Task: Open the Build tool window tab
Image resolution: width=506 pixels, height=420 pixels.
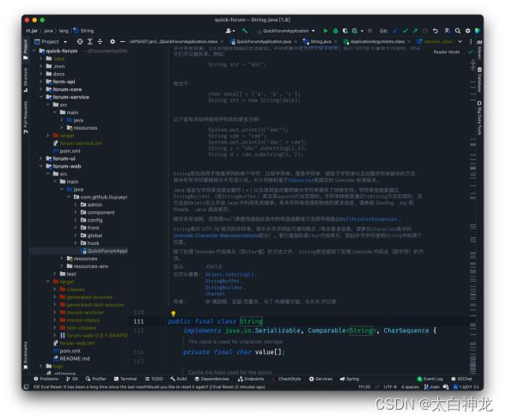Action: [179, 379]
